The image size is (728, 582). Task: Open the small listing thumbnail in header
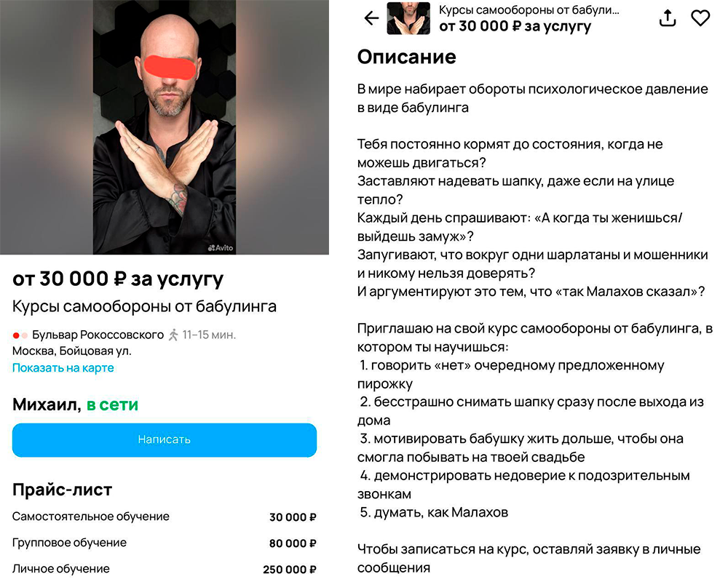click(x=408, y=18)
